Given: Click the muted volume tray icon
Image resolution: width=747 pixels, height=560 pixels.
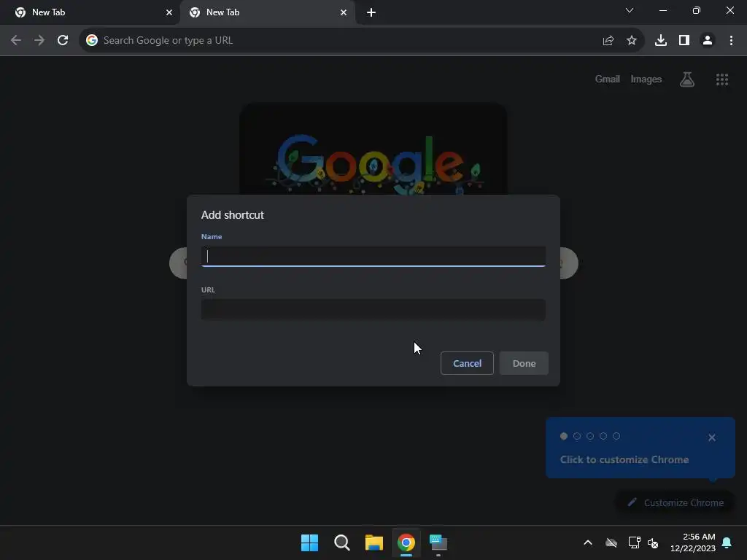Looking at the screenshot, I should click(653, 542).
